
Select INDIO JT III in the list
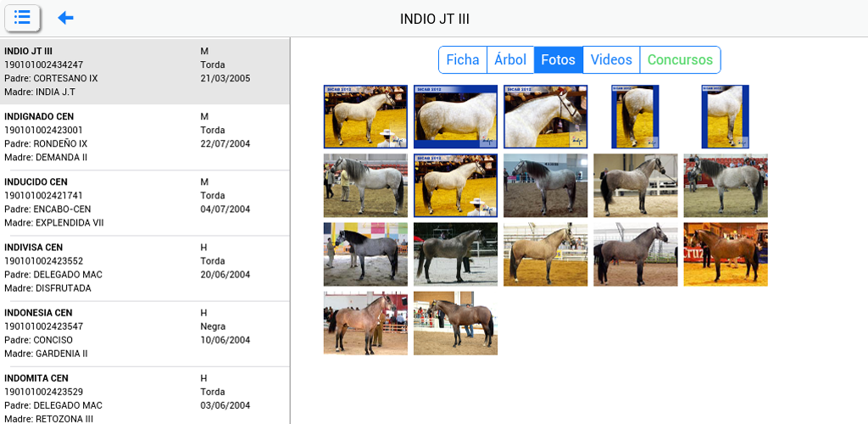tap(144, 71)
